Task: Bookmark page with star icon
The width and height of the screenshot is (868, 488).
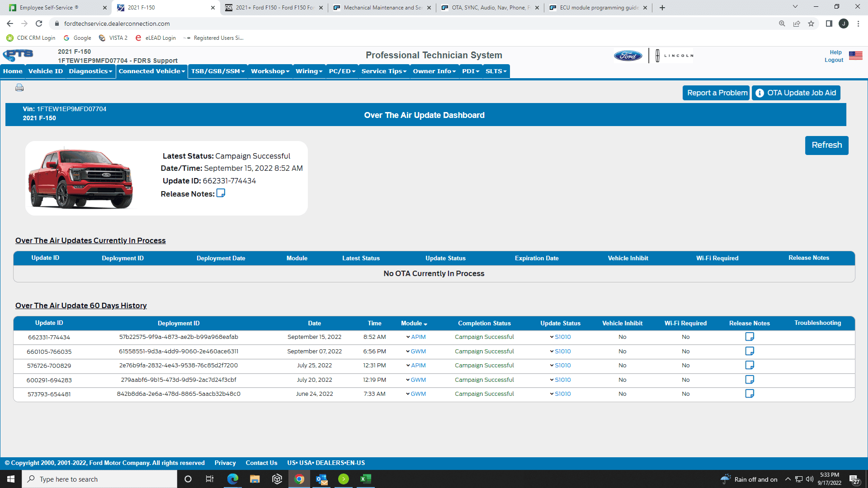Action: pyautogui.click(x=811, y=23)
